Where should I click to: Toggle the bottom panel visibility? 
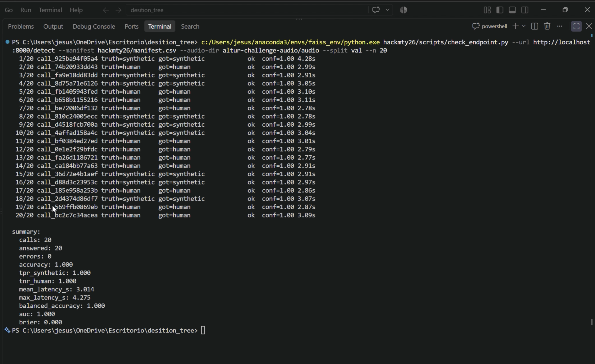point(512,10)
